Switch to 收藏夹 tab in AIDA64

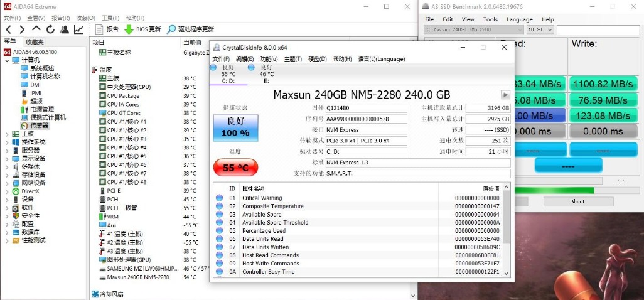[35, 42]
